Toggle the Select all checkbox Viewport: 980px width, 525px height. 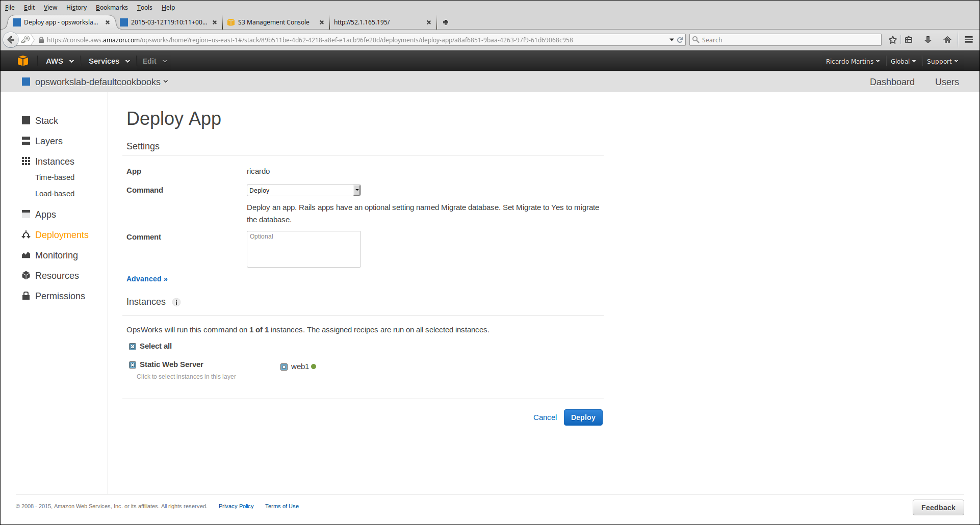133,347
